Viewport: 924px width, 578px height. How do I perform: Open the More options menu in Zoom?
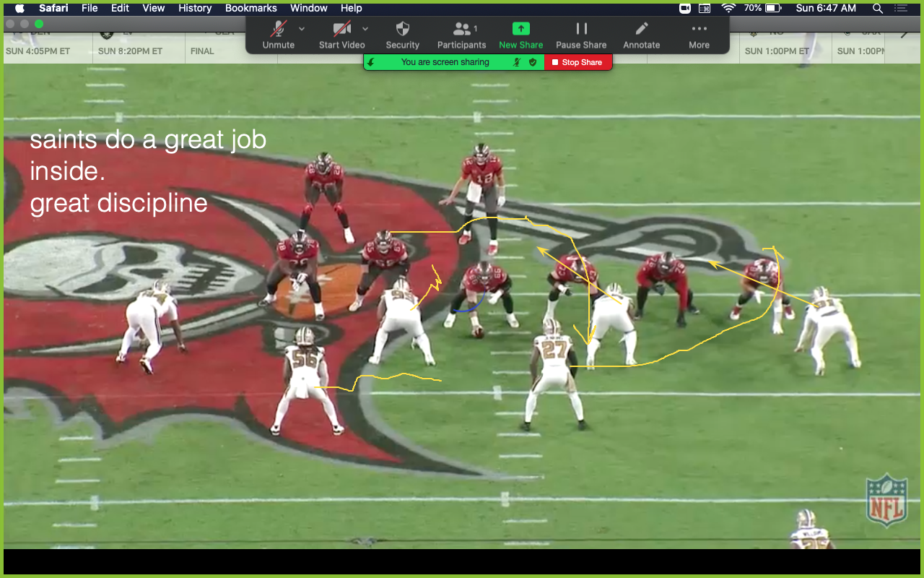click(699, 35)
